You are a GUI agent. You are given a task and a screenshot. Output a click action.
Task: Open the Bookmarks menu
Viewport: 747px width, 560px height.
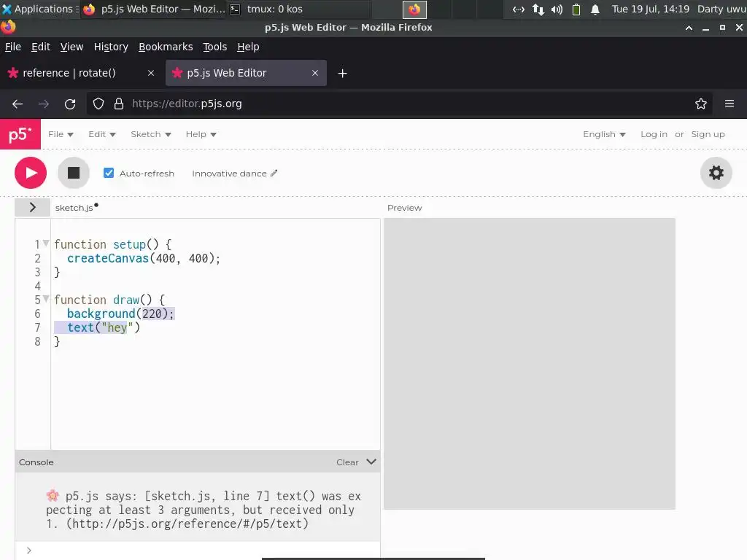point(166,47)
